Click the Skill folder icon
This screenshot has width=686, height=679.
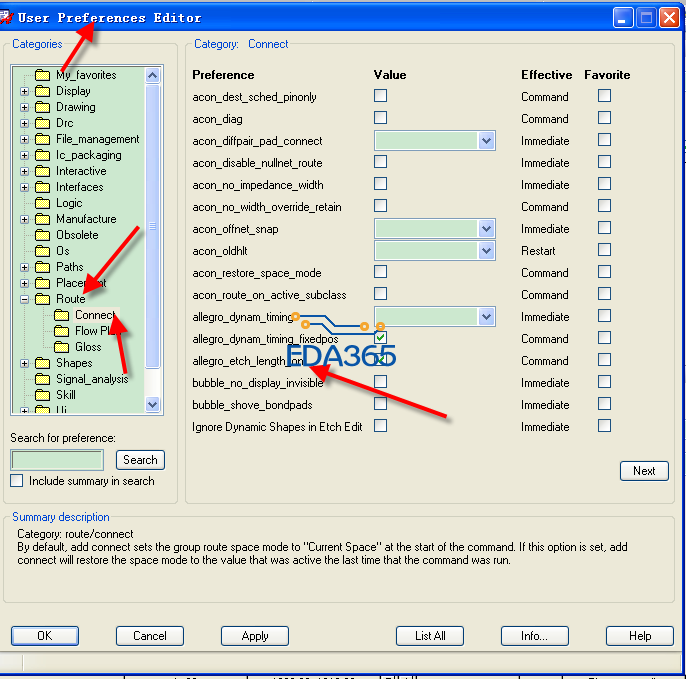click(x=42, y=395)
